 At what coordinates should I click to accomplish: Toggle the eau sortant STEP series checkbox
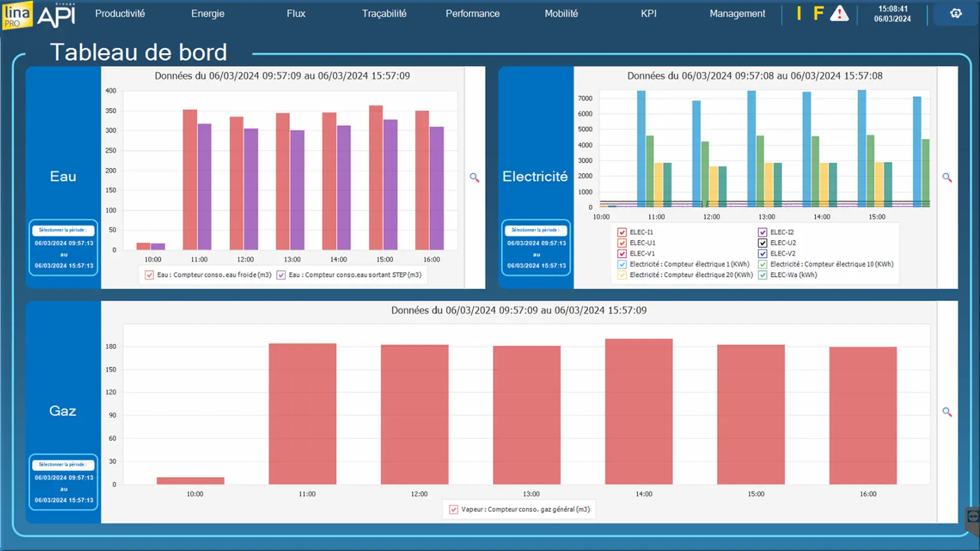point(281,275)
